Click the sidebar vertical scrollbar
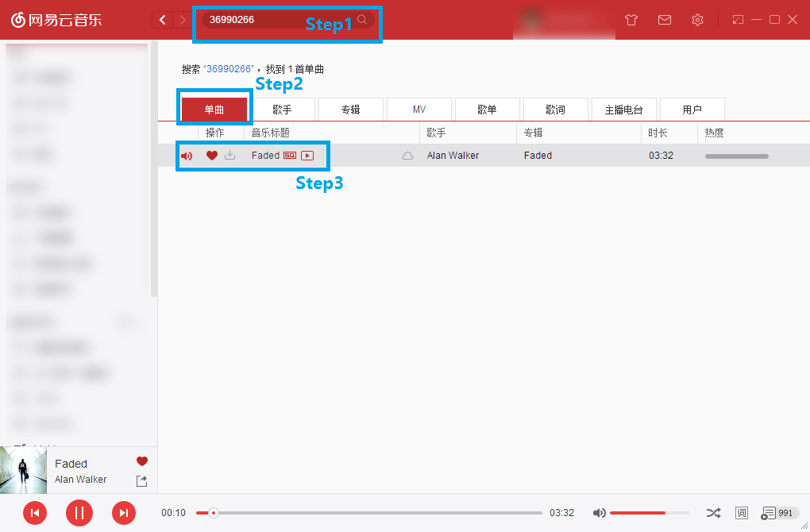This screenshot has height=532, width=810. (153, 169)
